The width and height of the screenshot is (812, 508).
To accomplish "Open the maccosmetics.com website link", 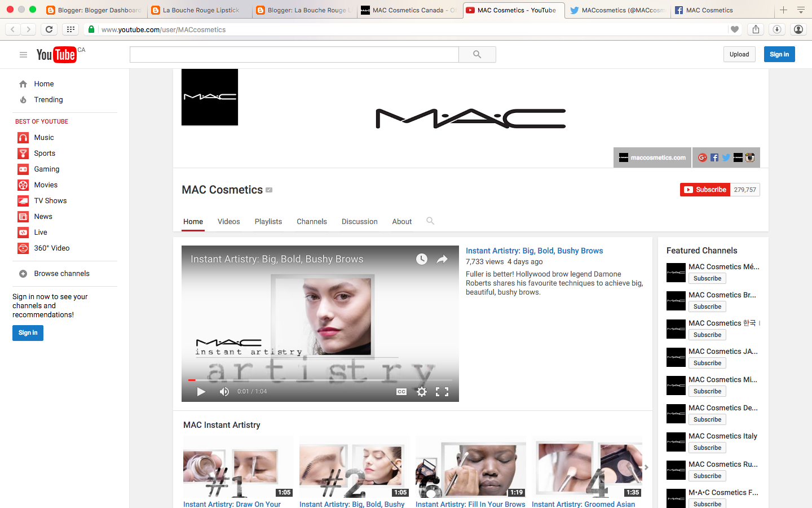I will pyautogui.click(x=652, y=157).
